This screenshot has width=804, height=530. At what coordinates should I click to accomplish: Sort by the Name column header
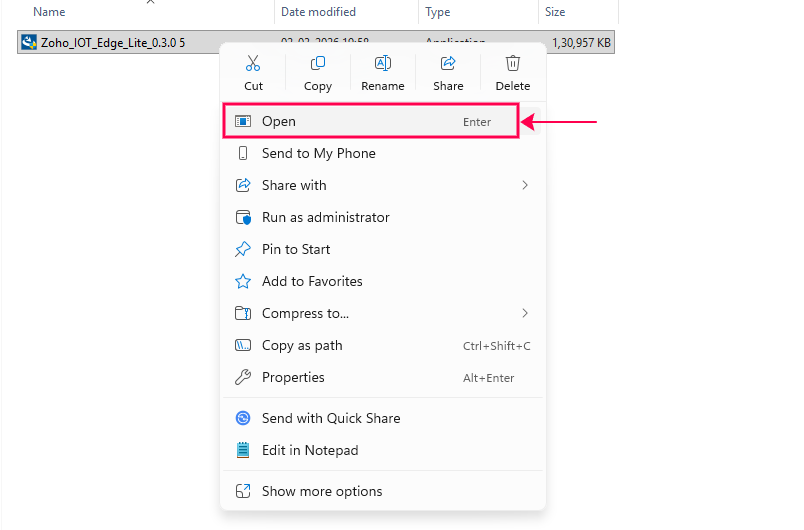[x=49, y=12]
